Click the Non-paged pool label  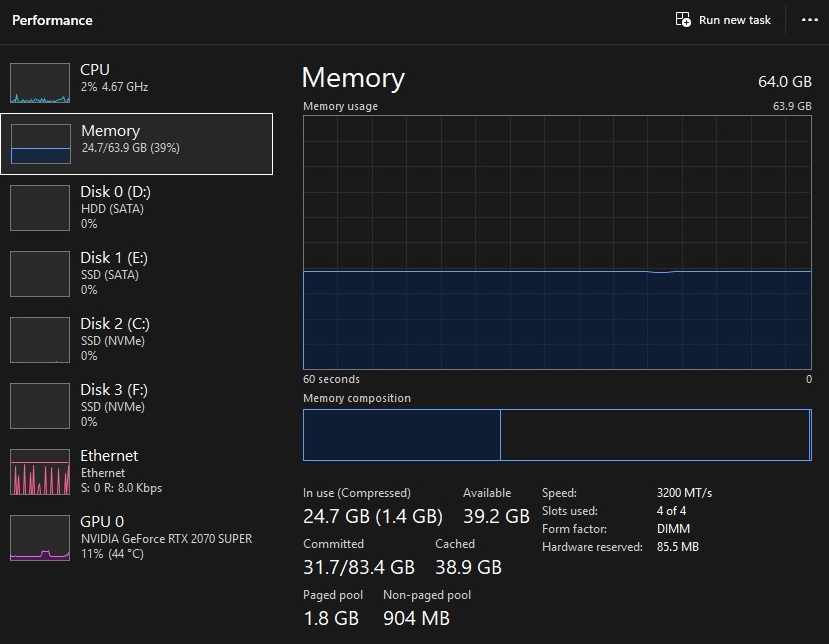tap(427, 595)
